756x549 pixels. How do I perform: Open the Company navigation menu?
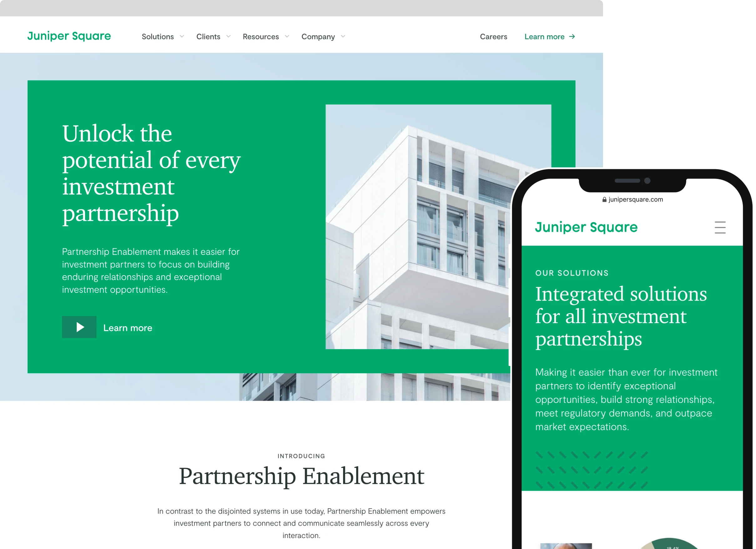coord(322,37)
